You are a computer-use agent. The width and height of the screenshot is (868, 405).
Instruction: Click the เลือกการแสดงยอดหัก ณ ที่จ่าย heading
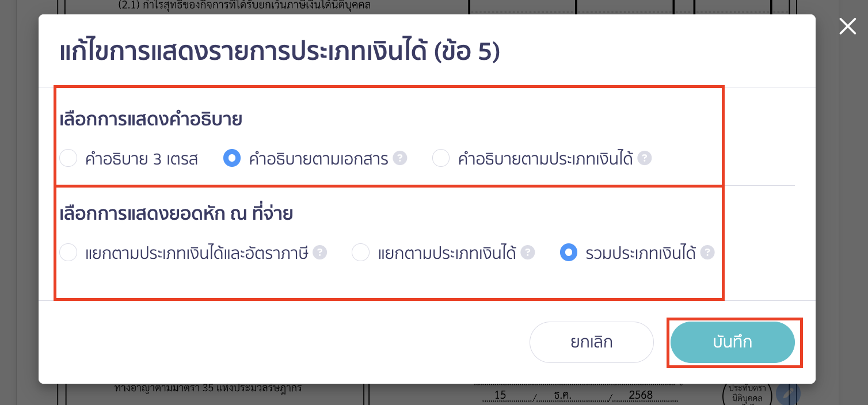(x=177, y=212)
